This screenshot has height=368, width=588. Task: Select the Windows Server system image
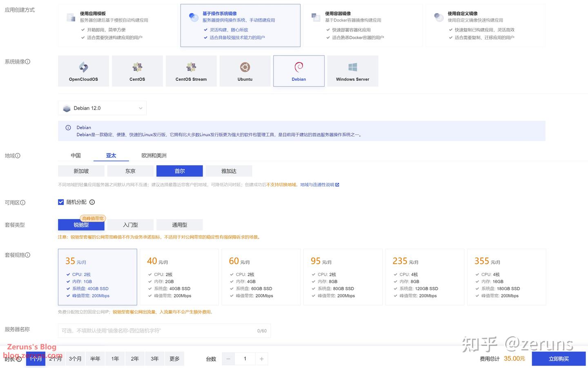point(352,71)
